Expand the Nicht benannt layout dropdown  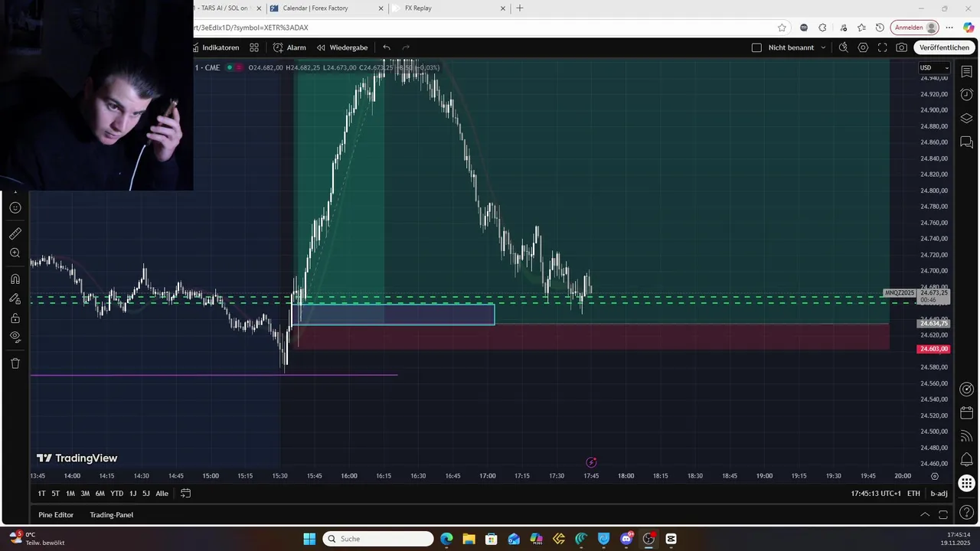pyautogui.click(x=823, y=47)
